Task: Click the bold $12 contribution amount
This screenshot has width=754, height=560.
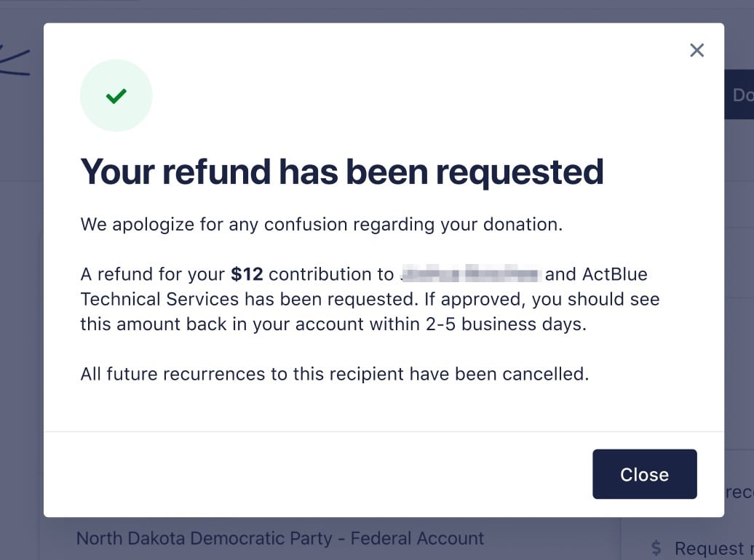Action: pyautogui.click(x=247, y=274)
